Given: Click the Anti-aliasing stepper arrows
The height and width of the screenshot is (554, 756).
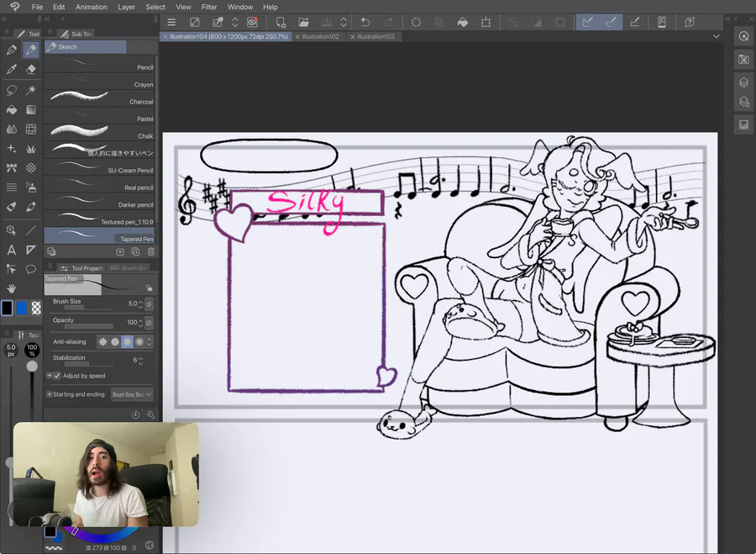Looking at the screenshot, I should [150, 341].
